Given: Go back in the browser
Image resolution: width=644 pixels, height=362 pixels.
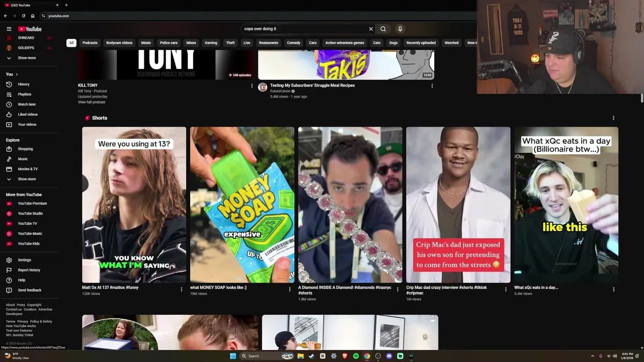Looking at the screenshot, I should (6, 16).
